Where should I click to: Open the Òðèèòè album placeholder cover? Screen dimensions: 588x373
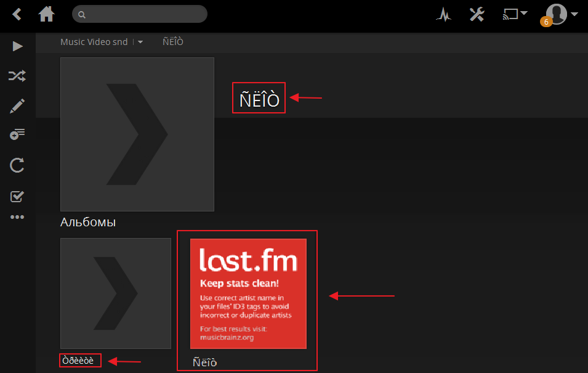point(116,293)
